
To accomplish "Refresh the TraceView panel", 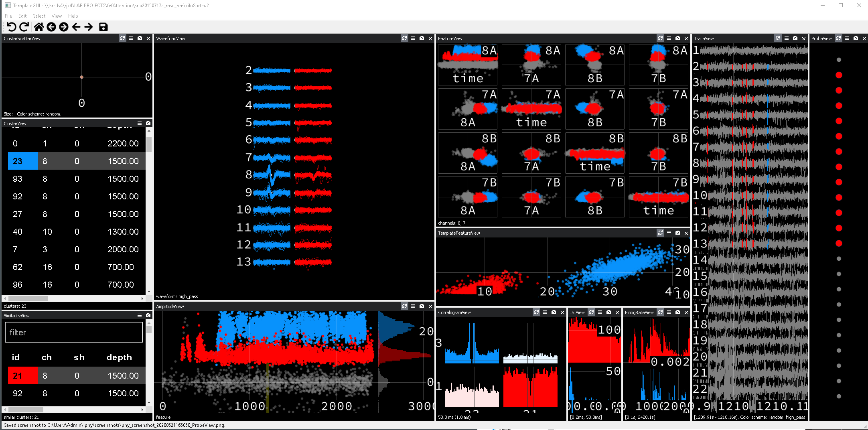I will pyautogui.click(x=778, y=38).
